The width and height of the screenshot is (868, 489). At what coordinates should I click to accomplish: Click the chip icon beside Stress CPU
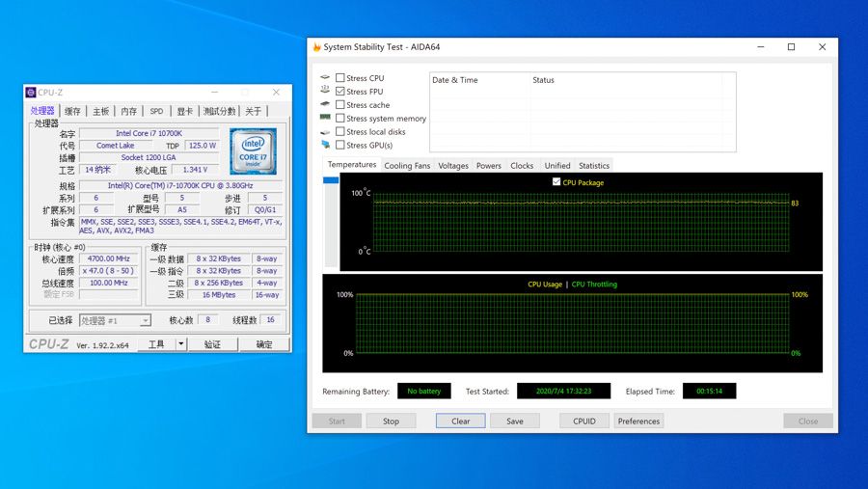click(325, 78)
